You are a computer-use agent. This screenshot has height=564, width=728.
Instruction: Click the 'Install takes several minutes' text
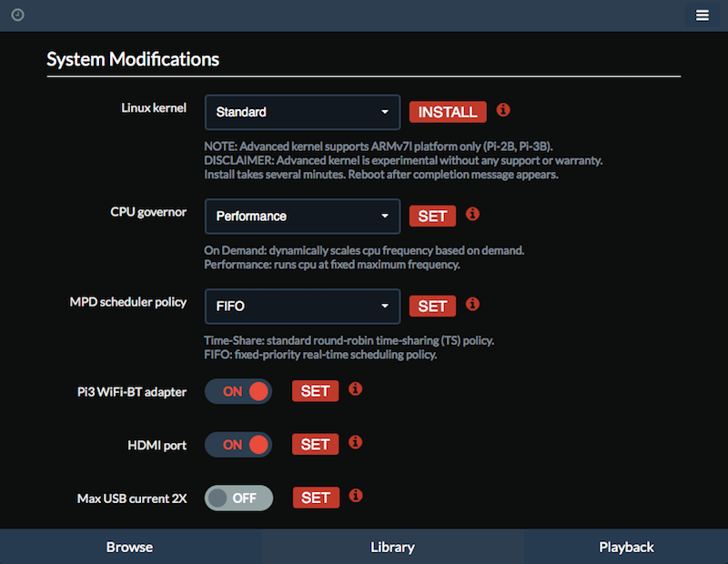coord(381,175)
